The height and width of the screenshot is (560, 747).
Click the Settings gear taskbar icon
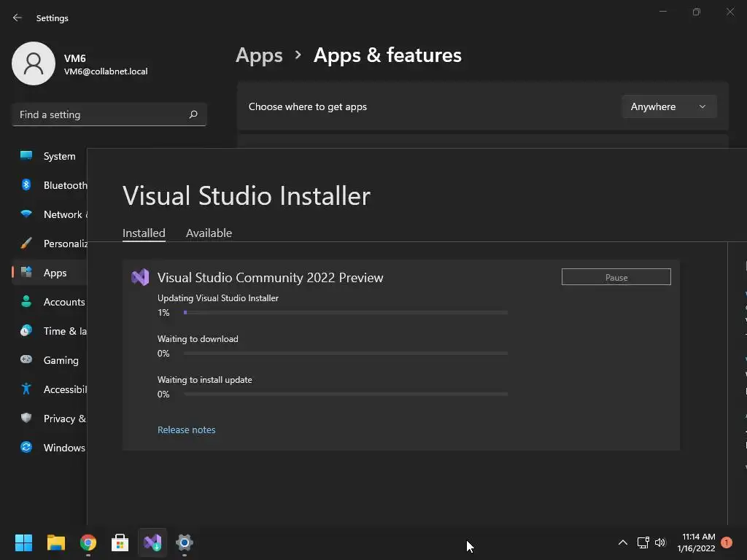click(x=185, y=542)
